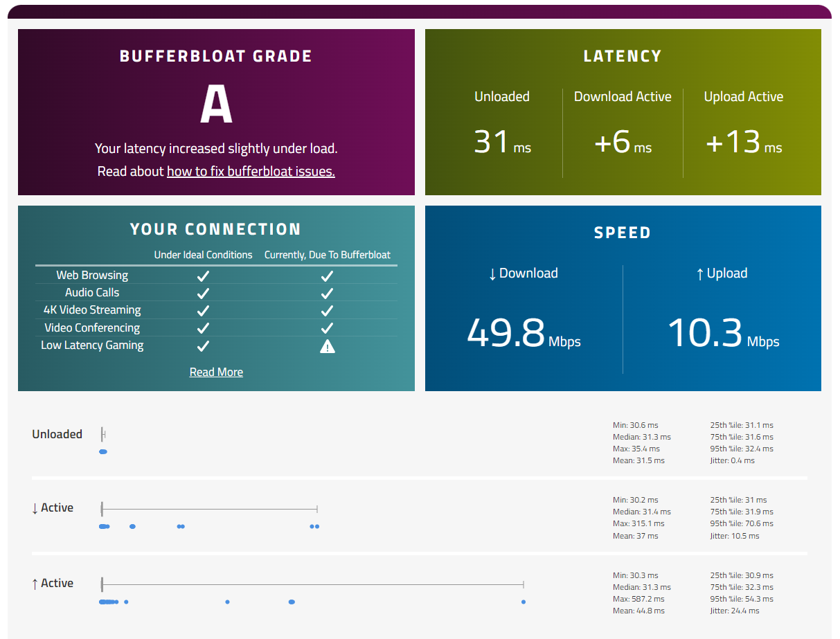
Task: Click the Web Browsing checkmark under Currently, Due To Bufferbloat
Action: [x=328, y=276]
